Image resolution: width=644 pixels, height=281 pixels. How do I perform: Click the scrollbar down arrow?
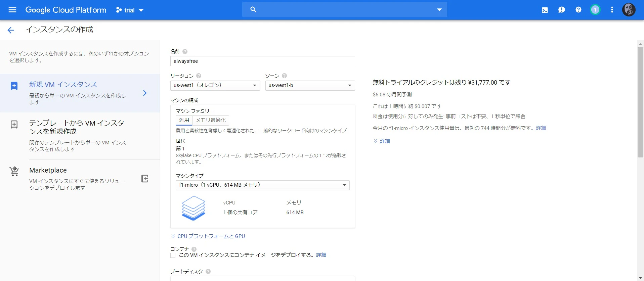[640, 278]
